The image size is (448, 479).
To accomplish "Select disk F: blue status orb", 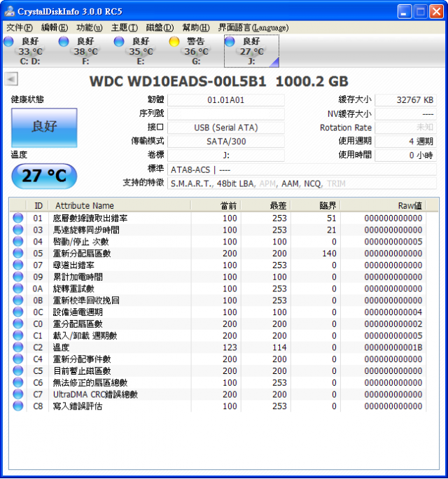I will [x=64, y=41].
